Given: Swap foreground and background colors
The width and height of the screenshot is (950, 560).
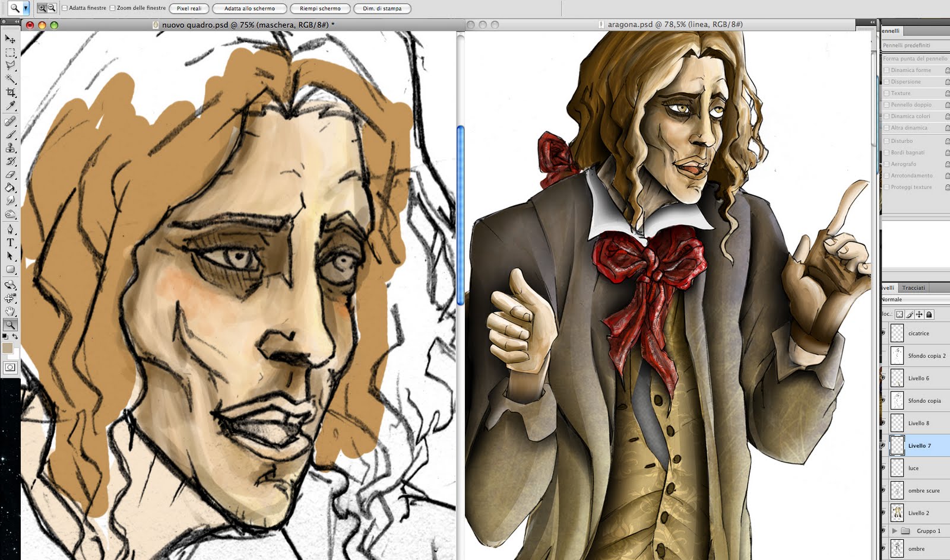Looking at the screenshot, I should (x=15, y=336).
